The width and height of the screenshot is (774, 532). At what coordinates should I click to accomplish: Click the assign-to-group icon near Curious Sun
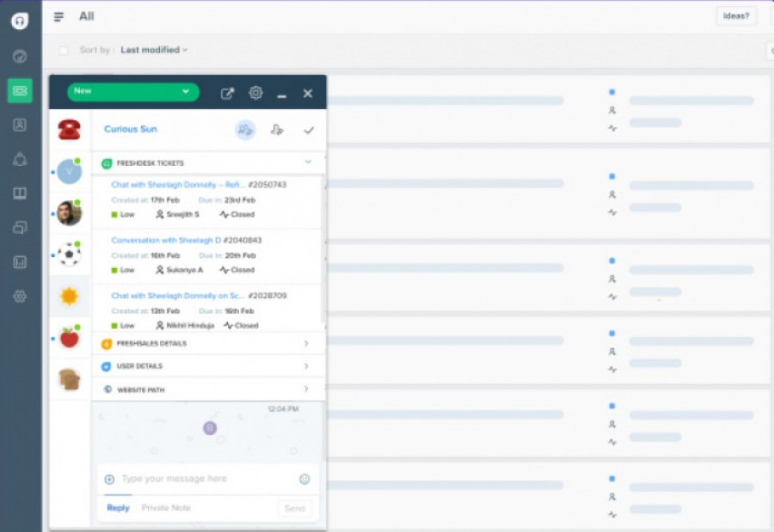pos(245,130)
